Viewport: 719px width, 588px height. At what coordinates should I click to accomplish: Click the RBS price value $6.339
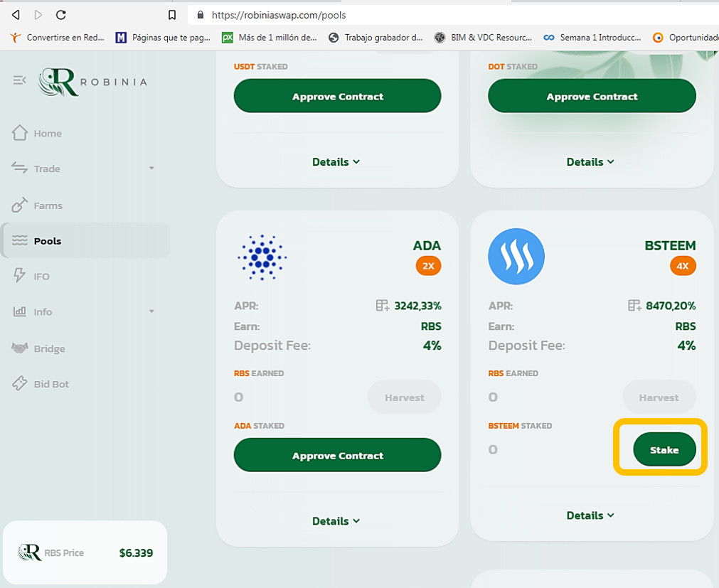(x=136, y=552)
